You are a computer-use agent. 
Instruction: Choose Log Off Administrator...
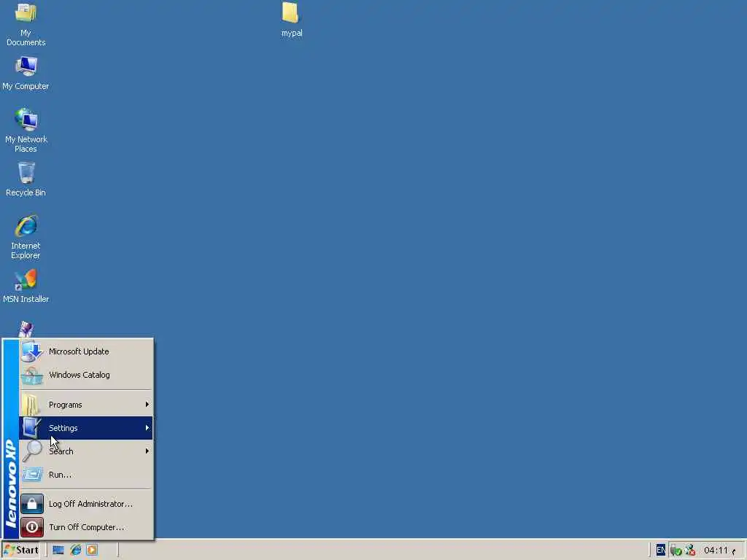(86, 504)
